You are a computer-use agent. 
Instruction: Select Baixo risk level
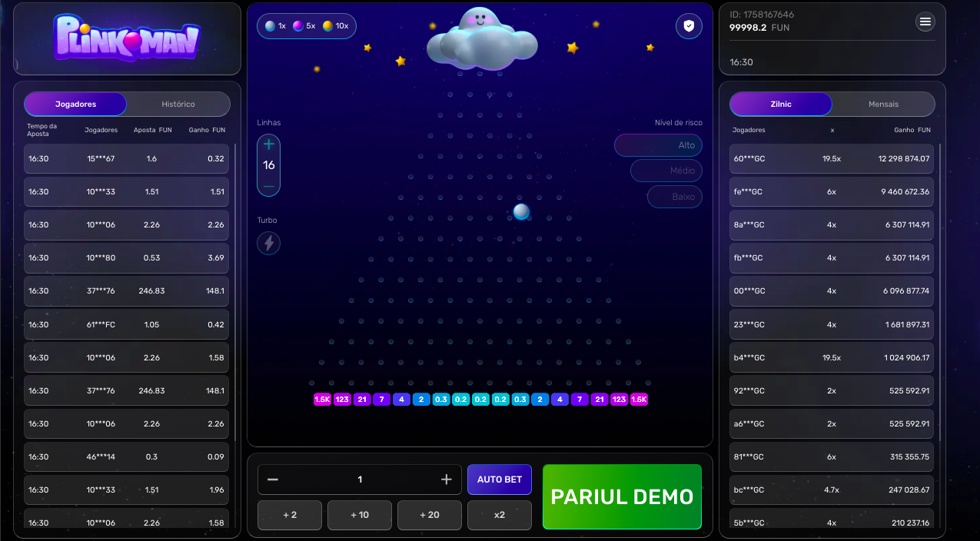[675, 197]
